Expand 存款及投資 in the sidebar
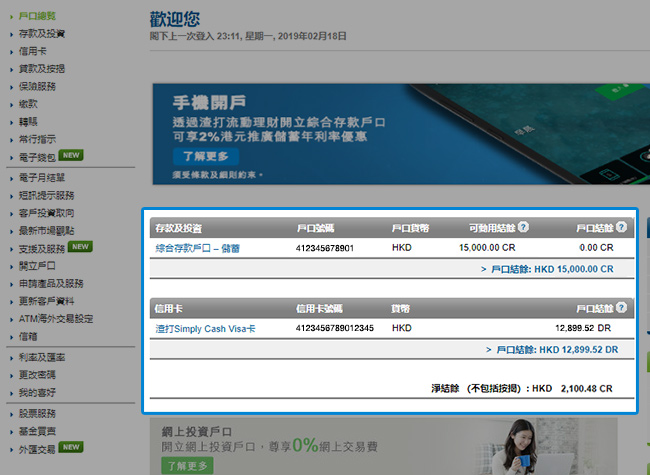This screenshot has width=650, height=475. [42, 34]
